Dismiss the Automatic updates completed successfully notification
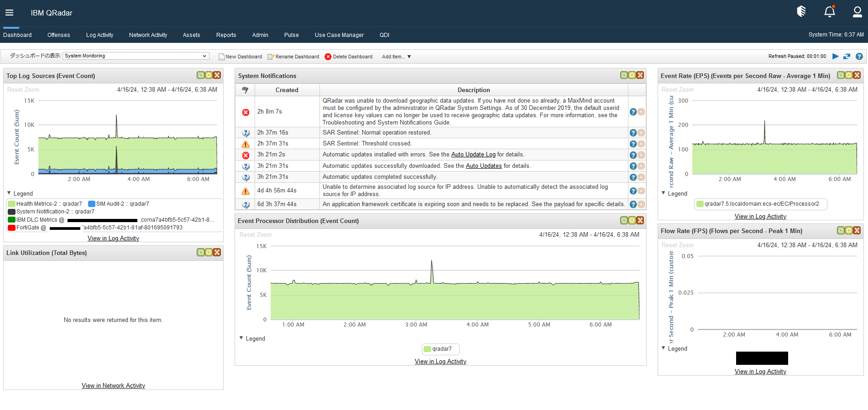The width and height of the screenshot is (868, 410). (x=641, y=177)
